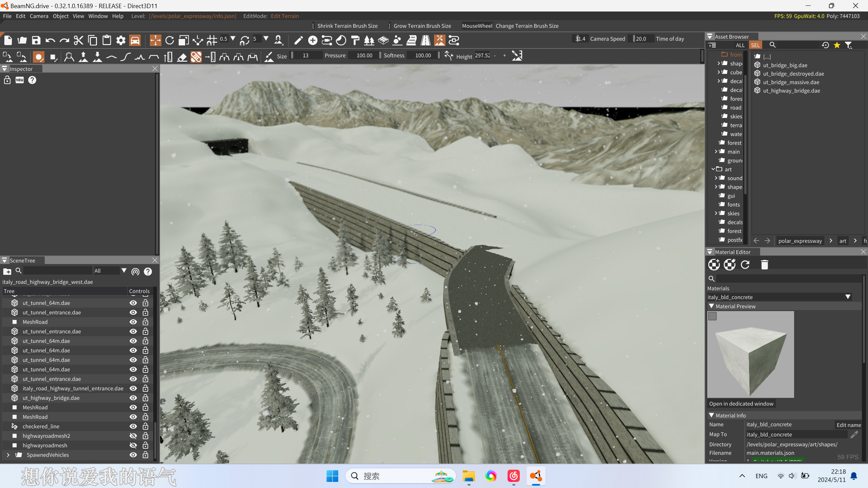Delete material with trash icon
The image size is (868, 488).
click(x=764, y=265)
